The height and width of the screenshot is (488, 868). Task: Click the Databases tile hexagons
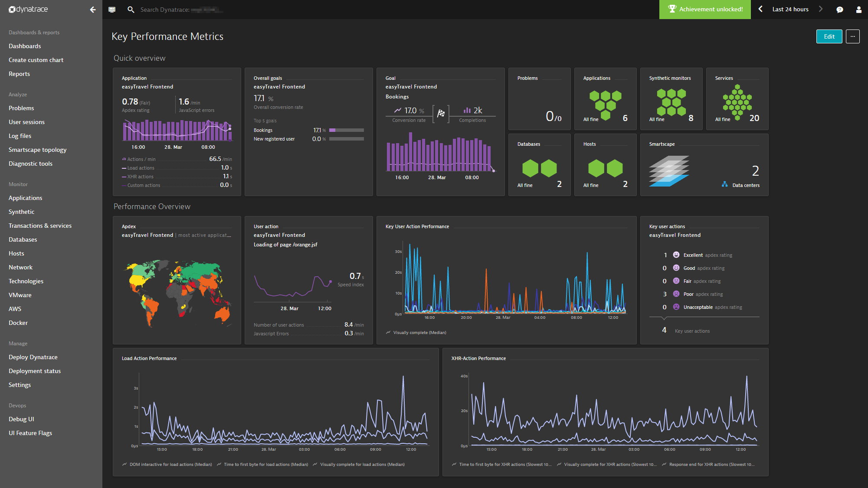539,168
